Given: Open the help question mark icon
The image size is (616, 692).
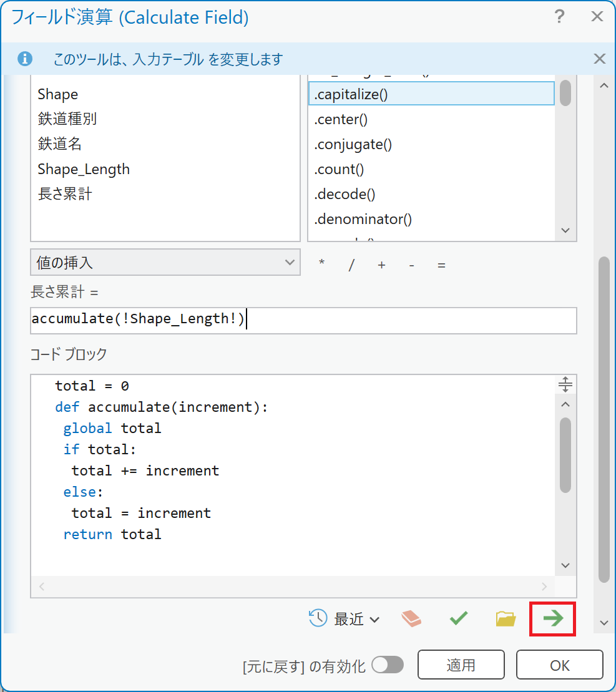Looking at the screenshot, I should [x=560, y=17].
